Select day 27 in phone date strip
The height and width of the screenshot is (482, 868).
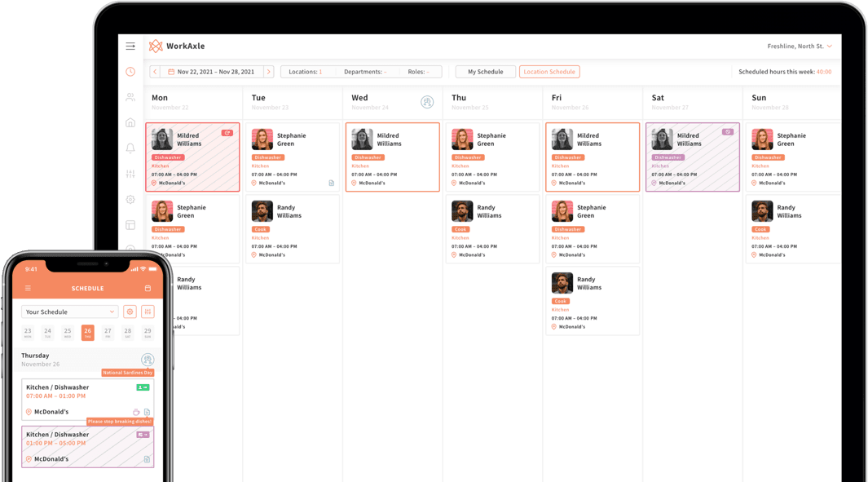[108, 333]
